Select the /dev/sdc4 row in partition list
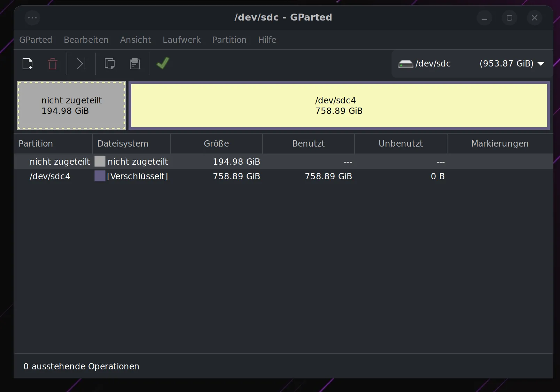Image resolution: width=560 pixels, height=392 pixels. (x=50, y=176)
